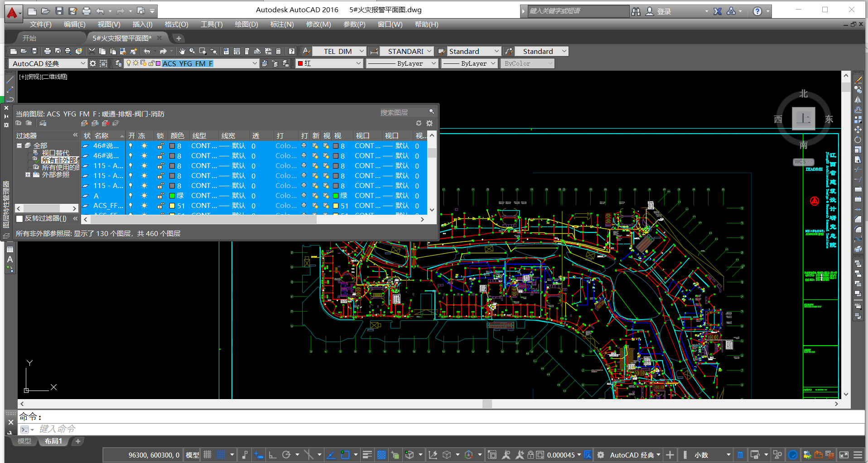Click New Layer icon in layer panel
Screen dimensions: 868x463
[x=84, y=123]
